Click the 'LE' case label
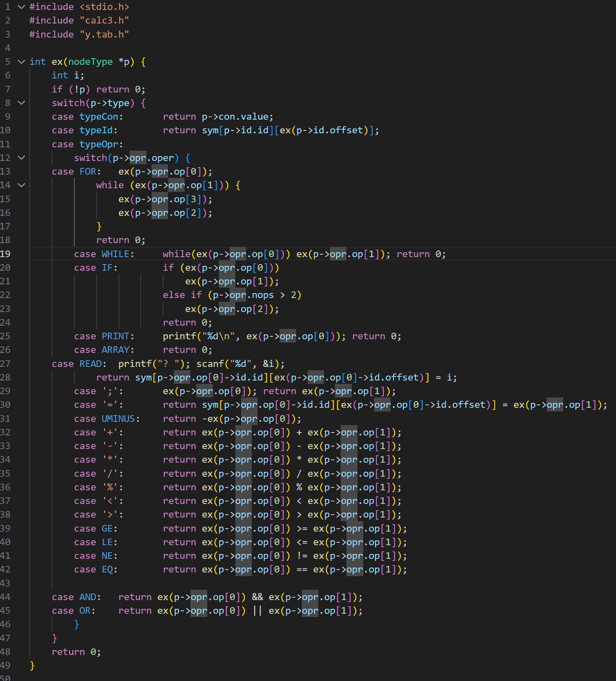Viewport: 616px width, 681px height. click(107, 542)
